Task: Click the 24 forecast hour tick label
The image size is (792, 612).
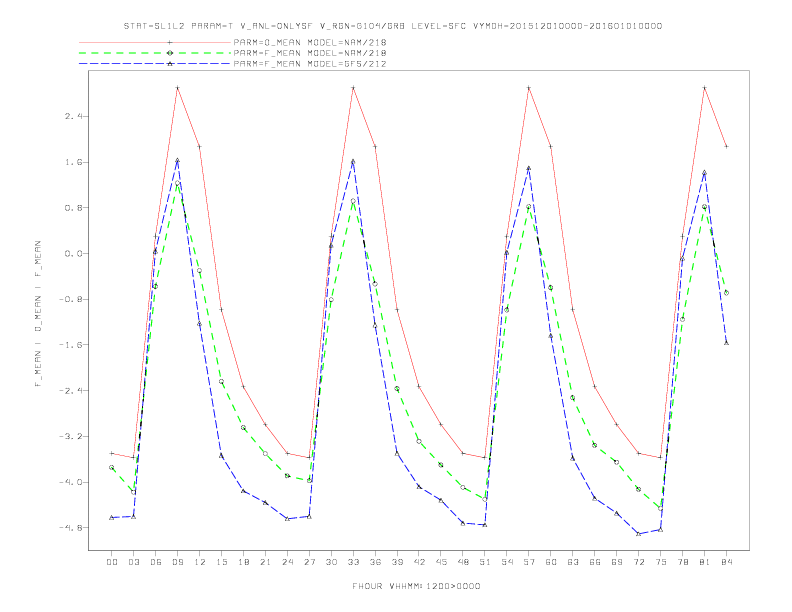Action: 287,562
